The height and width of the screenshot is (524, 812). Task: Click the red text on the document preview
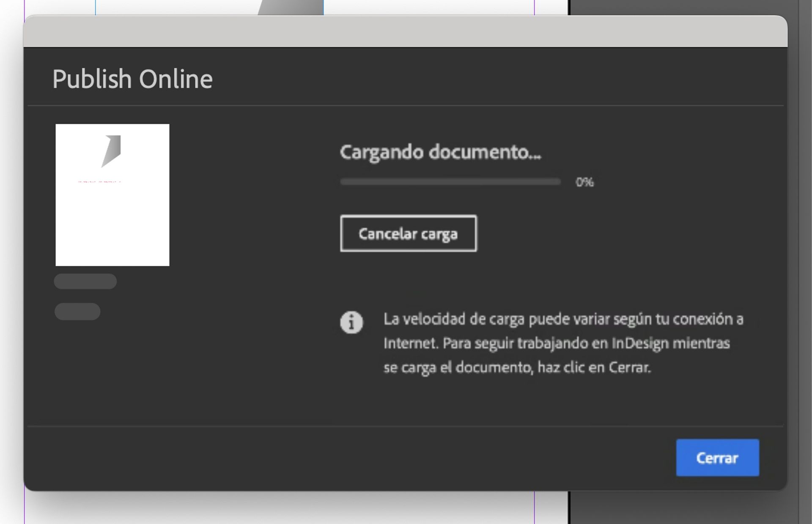tap(96, 181)
